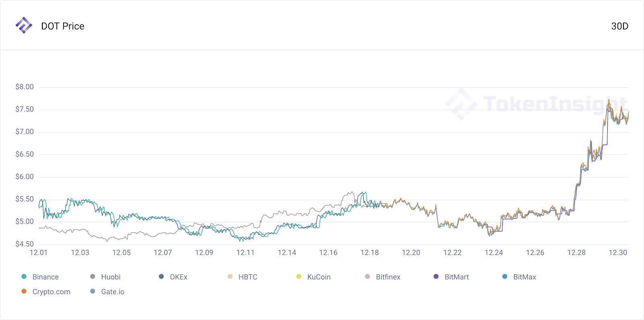Screen dimensions: 644x320
Task: Toggle the Gate.io legend dot
Action: (93, 291)
